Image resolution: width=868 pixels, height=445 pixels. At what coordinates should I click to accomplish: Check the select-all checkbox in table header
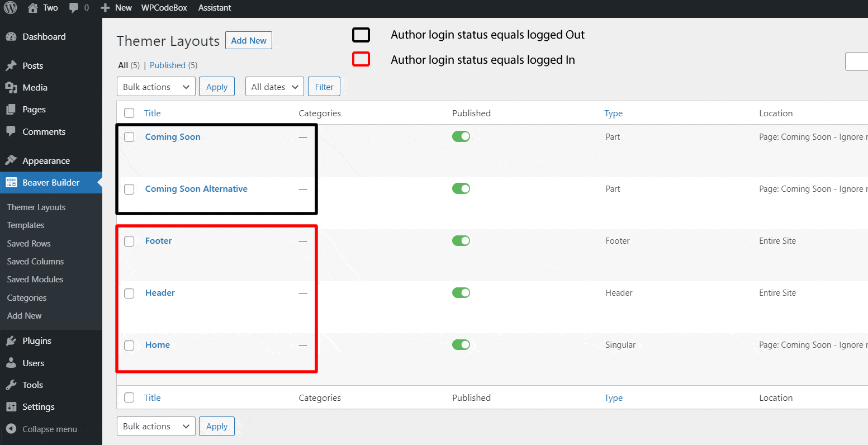point(129,113)
